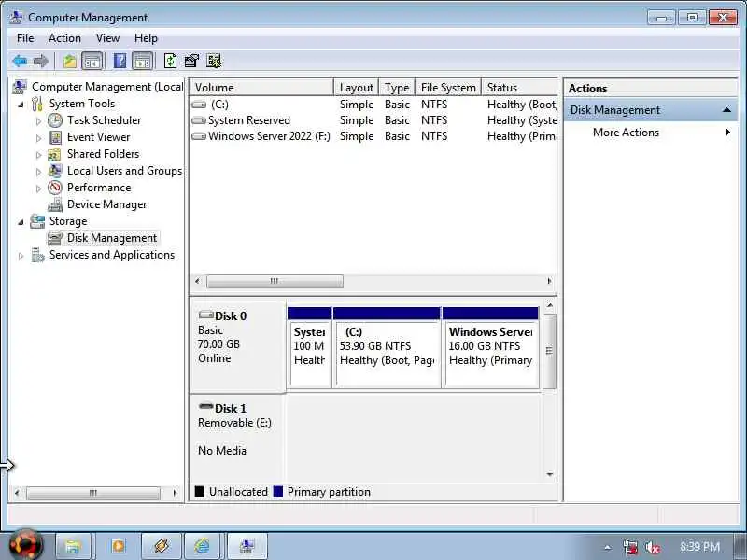The width and height of the screenshot is (747, 560).
Task: Click the Unallocated black legend swatch
Action: pos(200,492)
